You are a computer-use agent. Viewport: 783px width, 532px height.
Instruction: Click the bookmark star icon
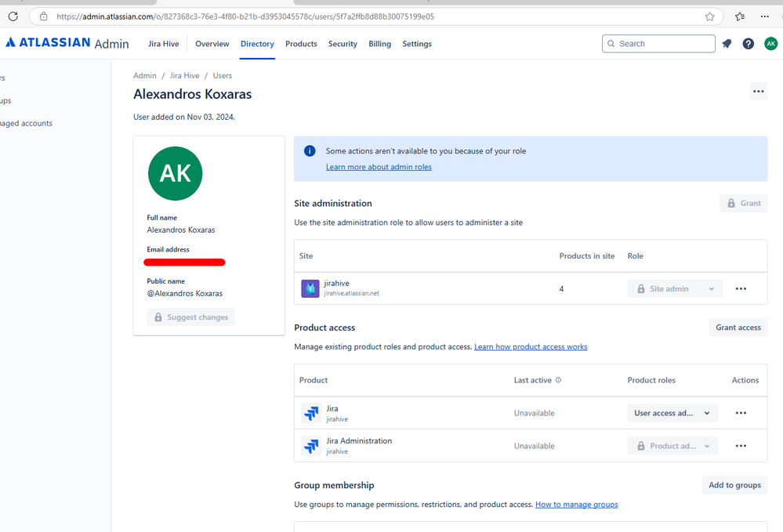(709, 16)
